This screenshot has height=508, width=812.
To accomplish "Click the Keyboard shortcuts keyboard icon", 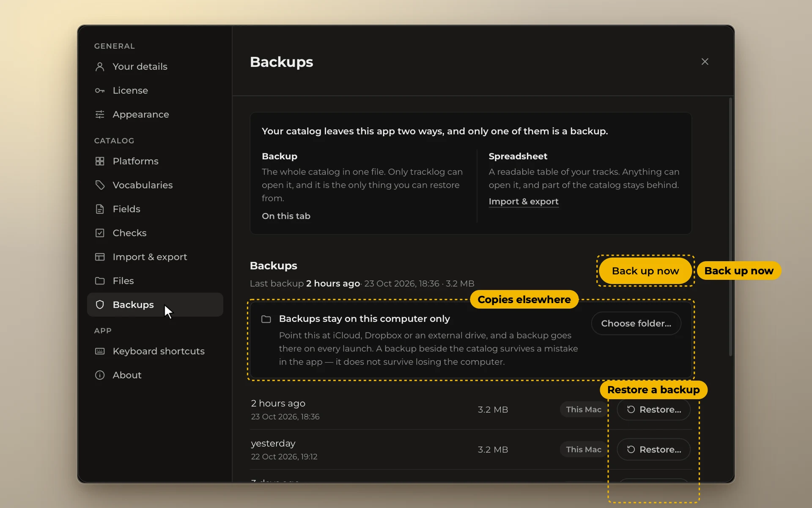I will click(x=100, y=351).
